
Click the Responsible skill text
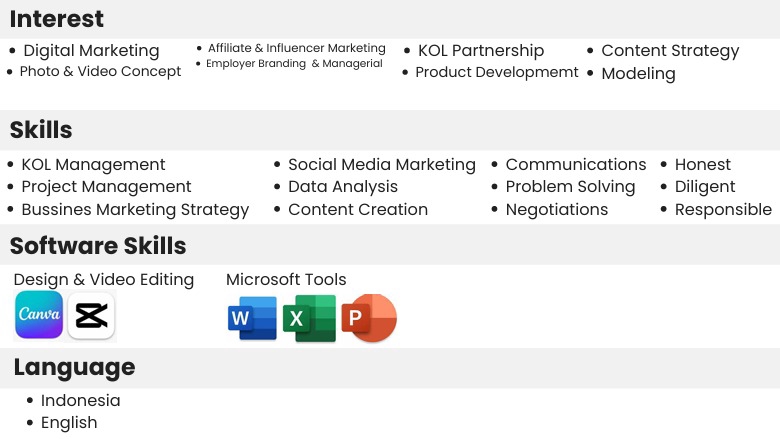(x=723, y=210)
